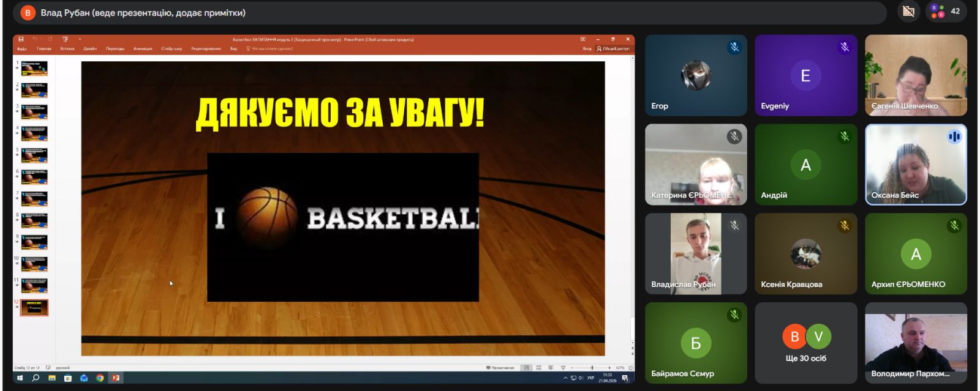Screen dimensions: 980x391
Task: Click the Windows search magnifier icon
Action: click(x=36, y=378)
